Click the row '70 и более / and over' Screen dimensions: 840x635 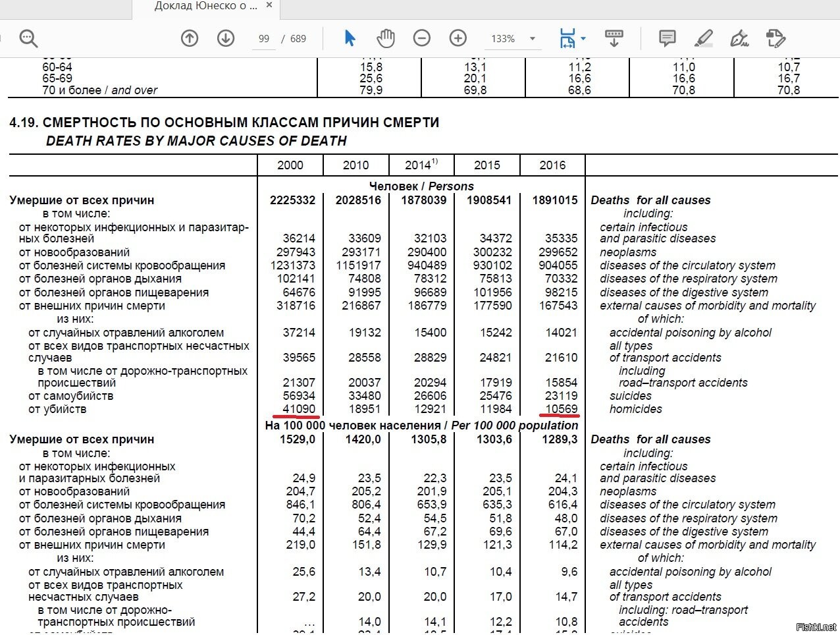[x=100, y=90]
